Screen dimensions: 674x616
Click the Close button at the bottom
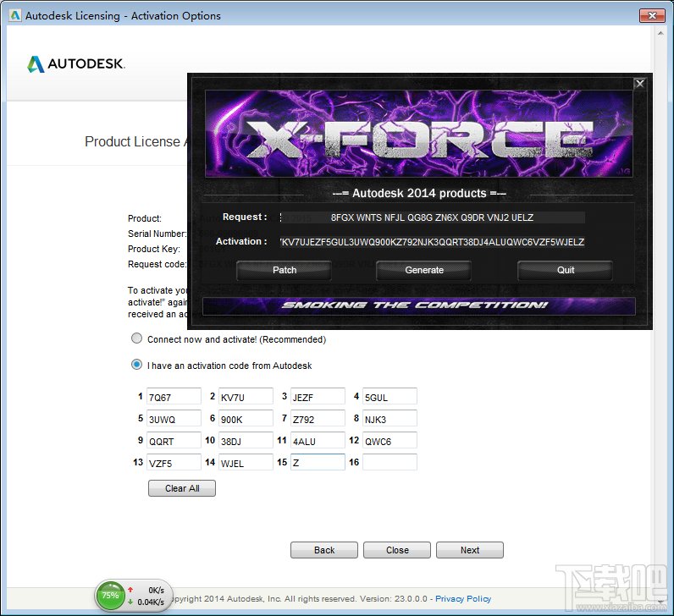tap(397, 550)
